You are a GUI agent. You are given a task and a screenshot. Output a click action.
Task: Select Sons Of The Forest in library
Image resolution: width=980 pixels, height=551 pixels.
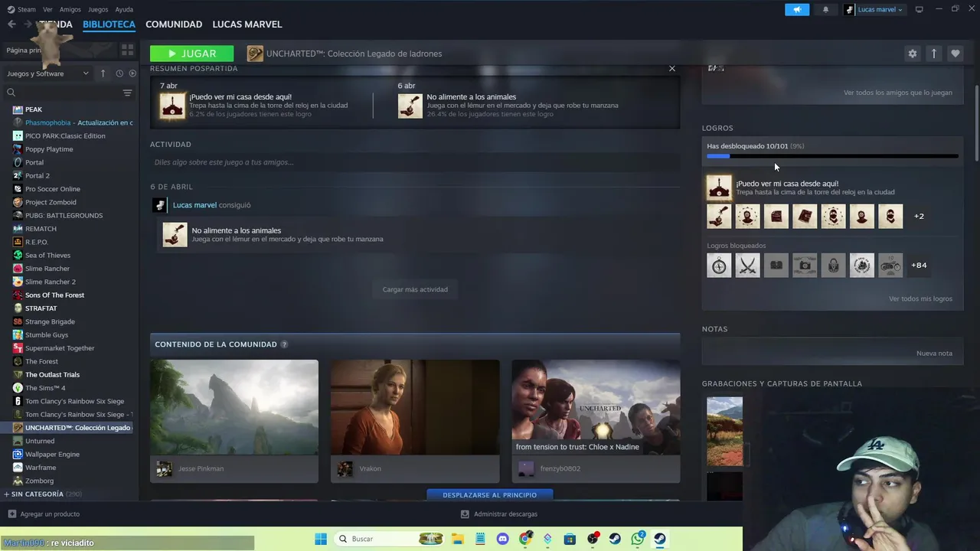coord(54,295)
